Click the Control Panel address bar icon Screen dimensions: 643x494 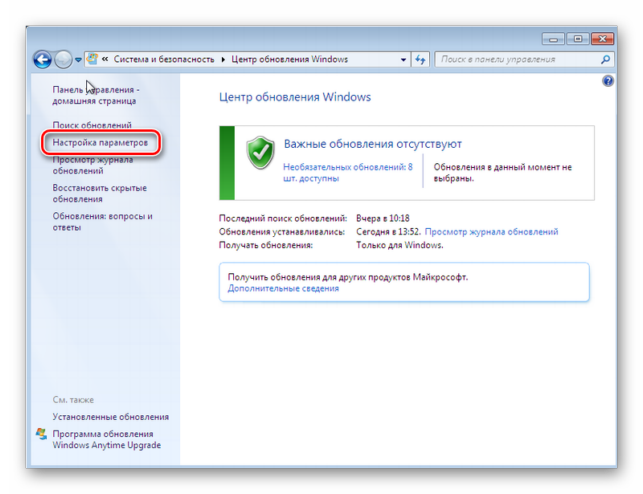coord(92,59)
